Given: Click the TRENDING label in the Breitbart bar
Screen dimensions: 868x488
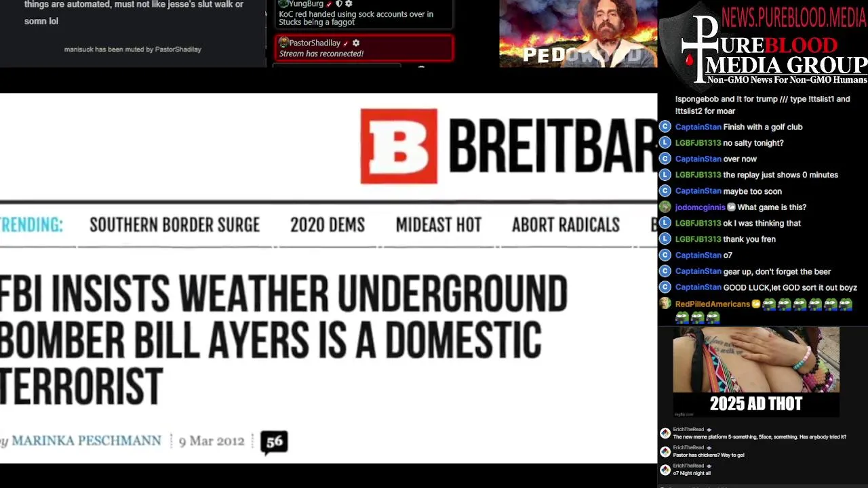Looking at the screenshot, I should pos(31,225).
